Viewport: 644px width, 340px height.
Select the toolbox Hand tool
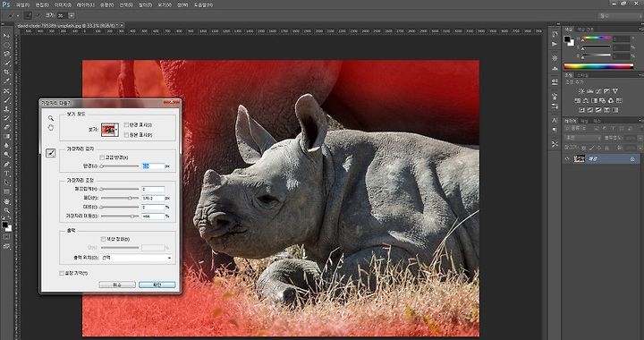click(x=6, y=201)
